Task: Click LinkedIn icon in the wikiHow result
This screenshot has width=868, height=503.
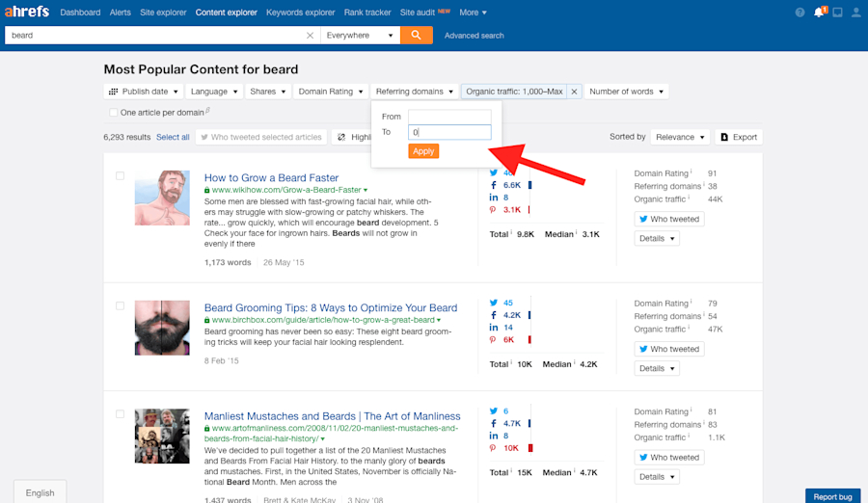Action: (x=493, y=198)
